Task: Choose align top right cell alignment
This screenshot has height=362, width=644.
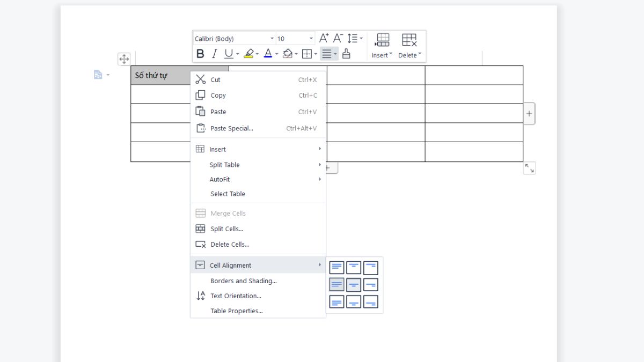Action: [x=371, y=268]
